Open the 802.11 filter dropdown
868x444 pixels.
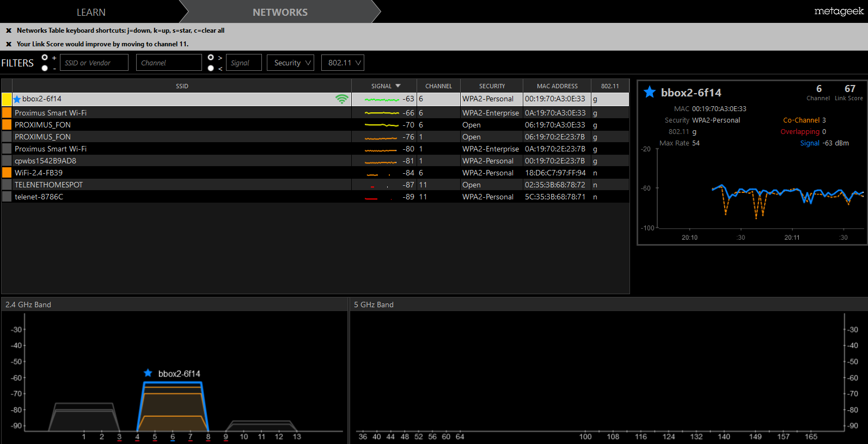tap(343, 63)
